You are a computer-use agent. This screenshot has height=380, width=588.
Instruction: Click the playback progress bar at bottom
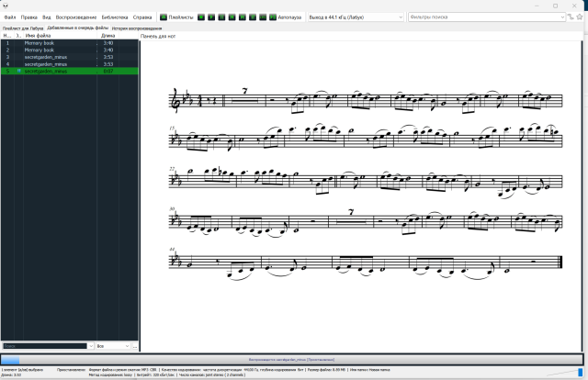294,360
